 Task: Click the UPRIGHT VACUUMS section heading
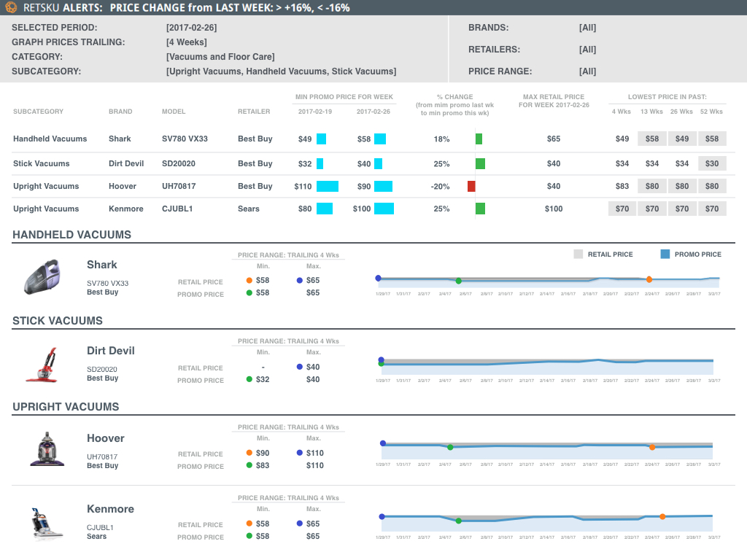(66, 407)
